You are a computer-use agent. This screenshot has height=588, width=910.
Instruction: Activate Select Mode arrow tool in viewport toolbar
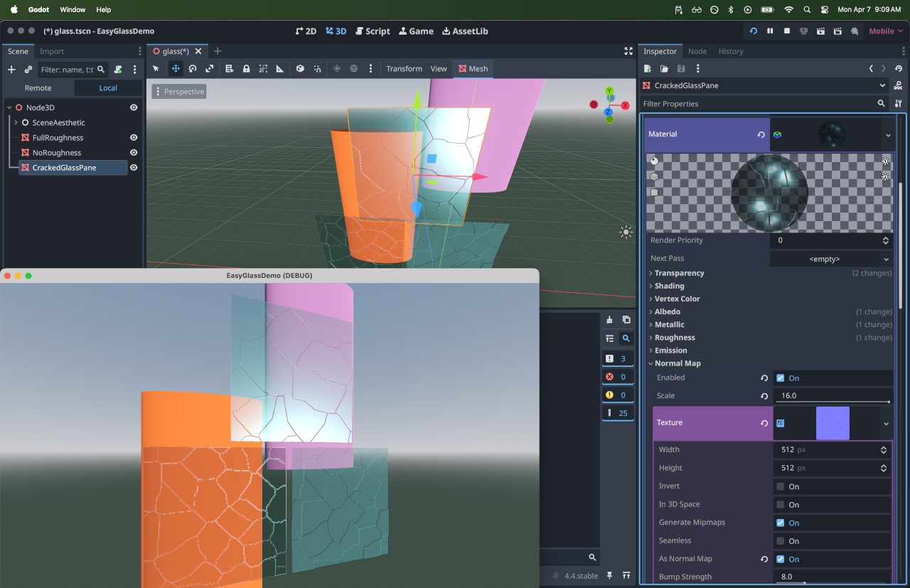(156, 69)
